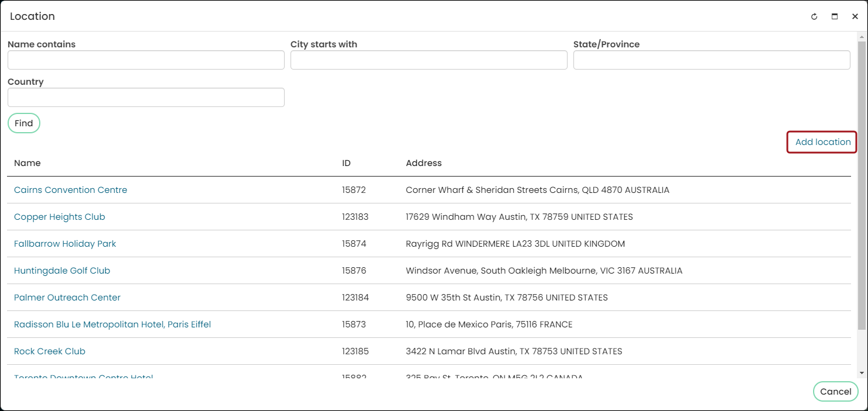
Task: Click ID 15876
Action: (354, 271)
